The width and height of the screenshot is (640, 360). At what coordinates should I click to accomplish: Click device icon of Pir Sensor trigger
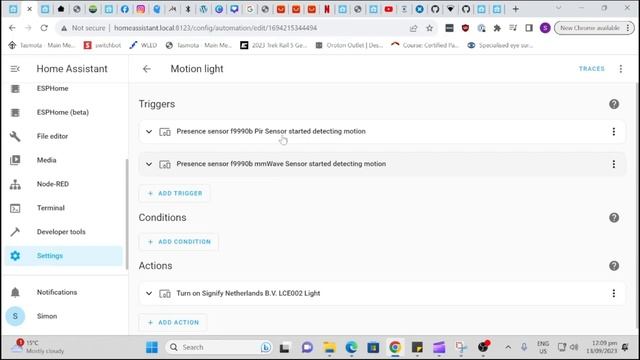click(x=165, y=132)
